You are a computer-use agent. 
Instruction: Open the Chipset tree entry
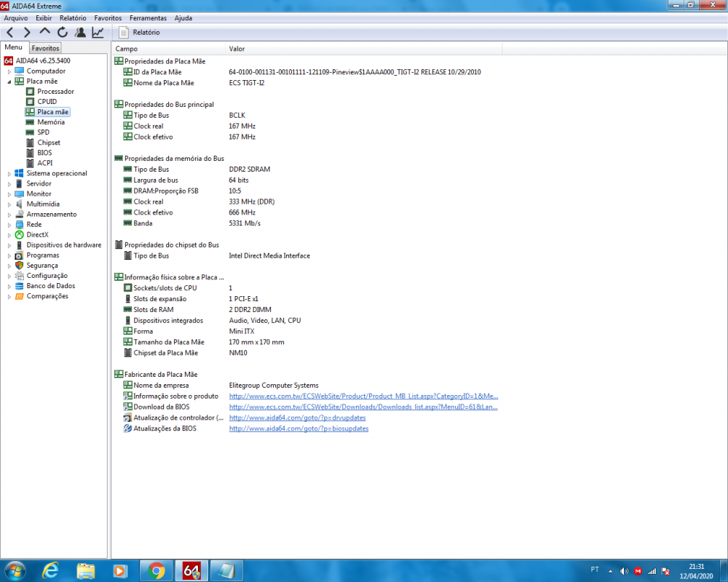[x=49, y=143]
